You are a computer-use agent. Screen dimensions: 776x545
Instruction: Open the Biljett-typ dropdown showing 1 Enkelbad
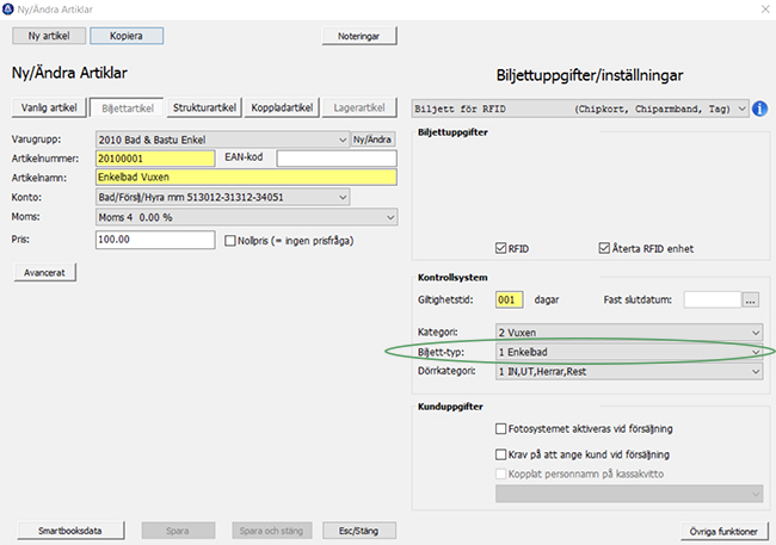point(629,352)
